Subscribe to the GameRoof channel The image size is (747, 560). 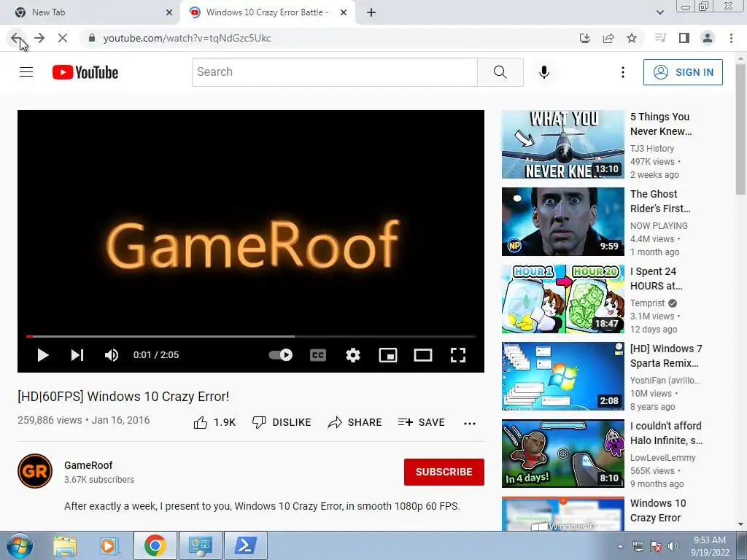point(444,472)
